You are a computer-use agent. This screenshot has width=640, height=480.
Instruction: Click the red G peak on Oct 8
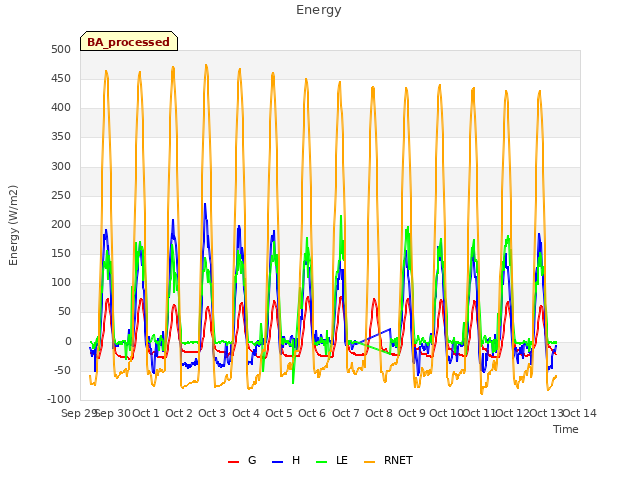374,300
